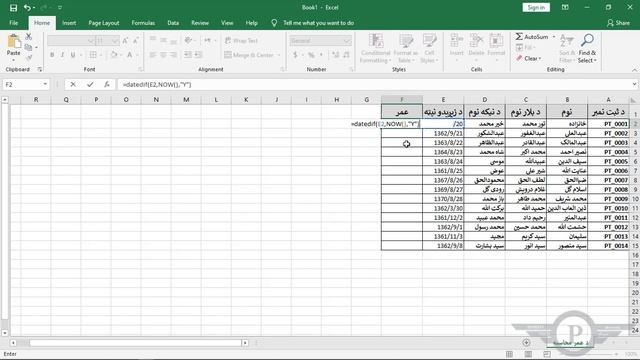Open the Merge & Center dropdown arrow
This screenshot has height=360, width=640.
(279, 55)
